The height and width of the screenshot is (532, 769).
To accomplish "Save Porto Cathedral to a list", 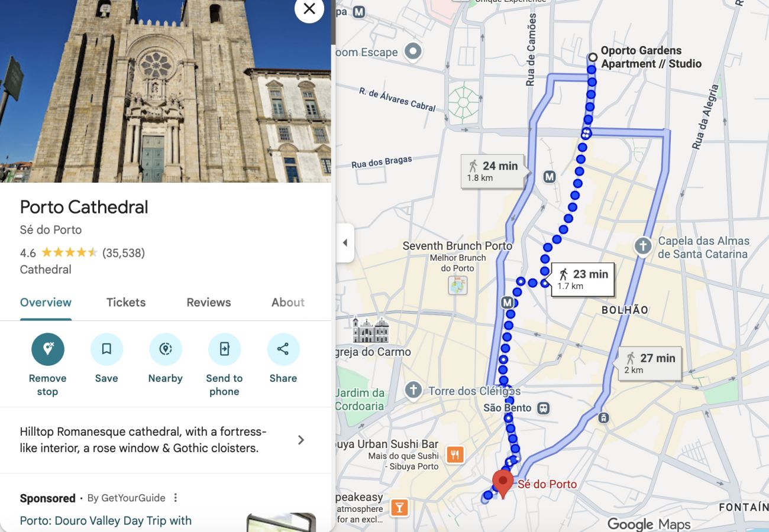I will point(106,349).
